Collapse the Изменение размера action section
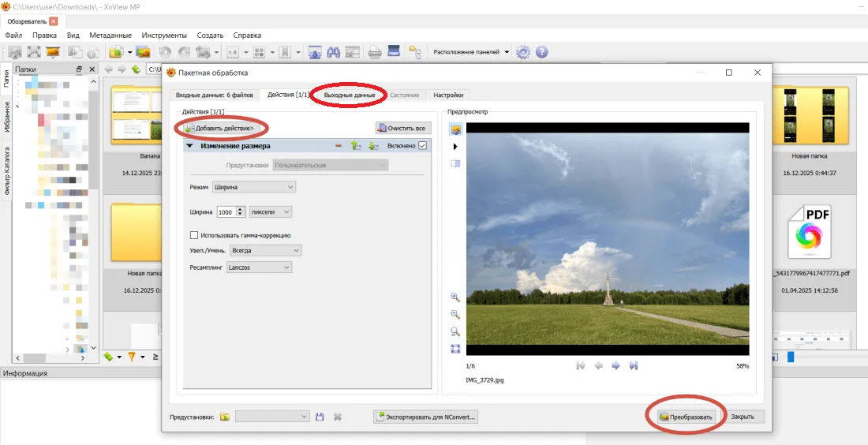Image resolution: width=868 pixels, height=445 pixels. (190, 146)
